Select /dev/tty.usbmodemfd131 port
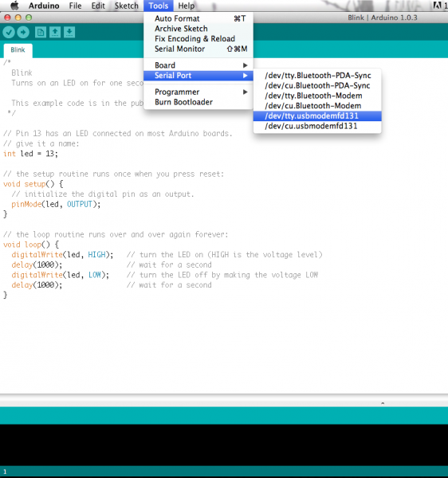This screenshot has height=478, width=448. coord(317,116)
